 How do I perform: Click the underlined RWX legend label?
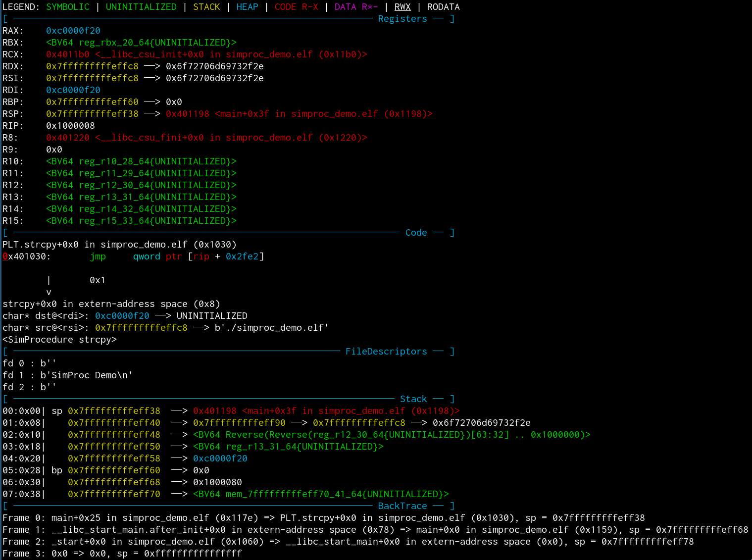click(402, 7)
